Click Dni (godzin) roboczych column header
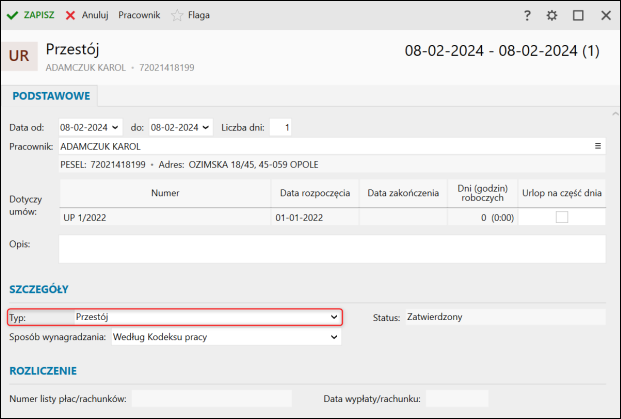This screenshot has width=621, height=419. point(482,193)
